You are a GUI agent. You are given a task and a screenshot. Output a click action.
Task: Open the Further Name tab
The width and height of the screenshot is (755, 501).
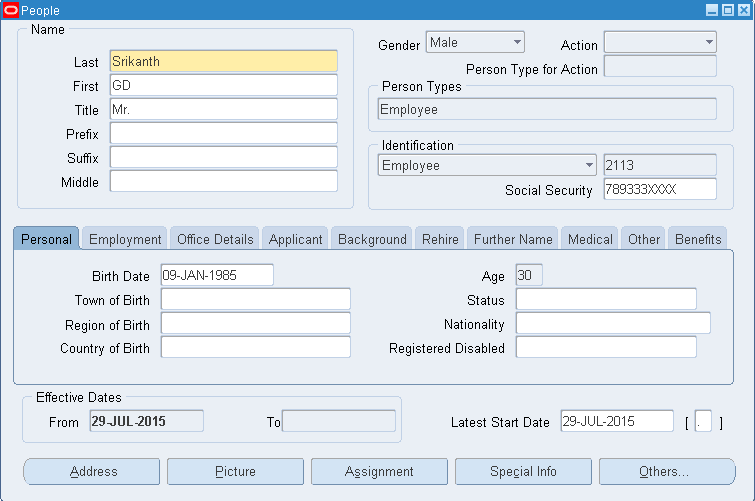tap(513, 240)
